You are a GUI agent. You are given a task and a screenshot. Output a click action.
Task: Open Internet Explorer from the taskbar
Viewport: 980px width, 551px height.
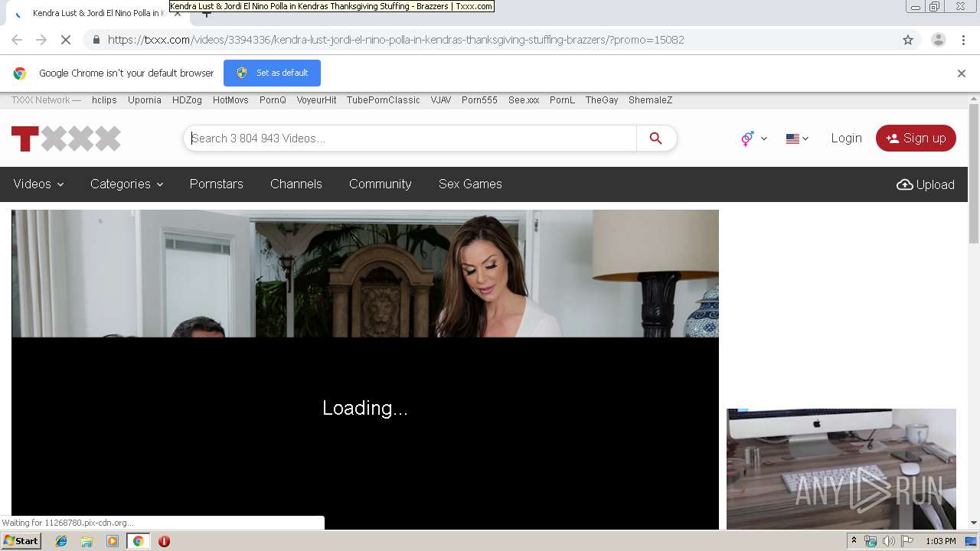pyautogui.click(x=61, y=541)
